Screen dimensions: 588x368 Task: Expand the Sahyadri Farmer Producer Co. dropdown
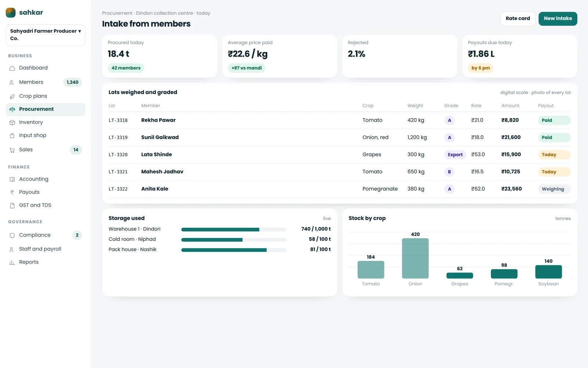point(46,35)
